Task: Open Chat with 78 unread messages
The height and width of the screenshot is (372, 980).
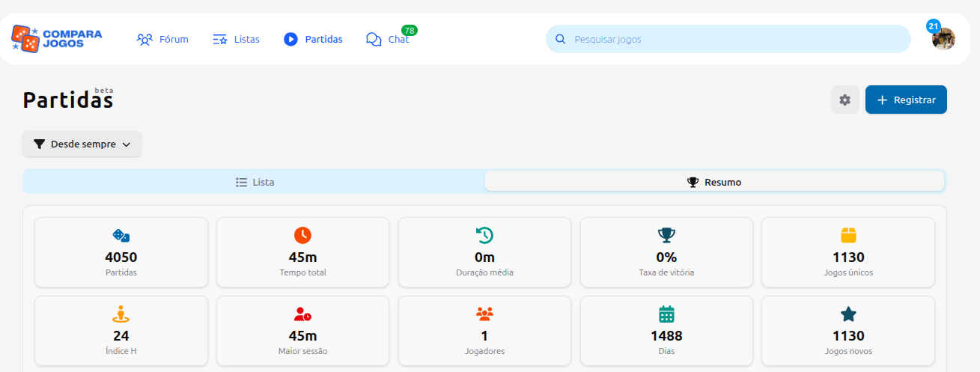Action: click(x=388, y=39)
